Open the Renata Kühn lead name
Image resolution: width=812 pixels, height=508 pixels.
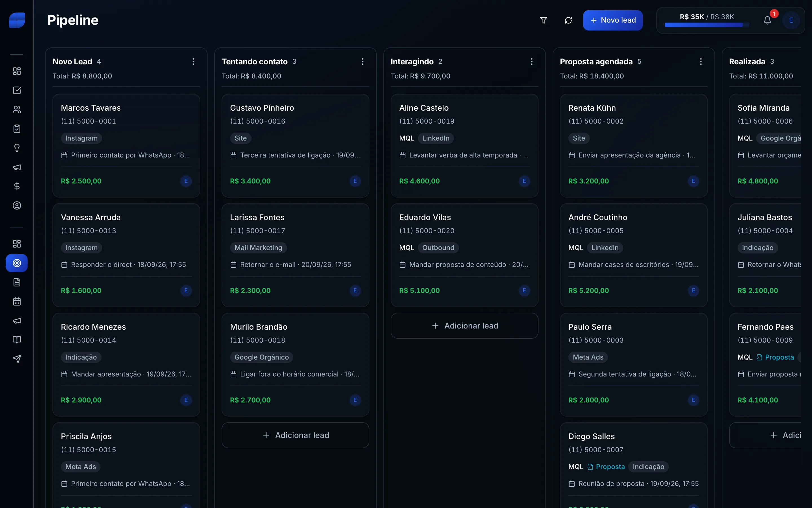point(592,108)
